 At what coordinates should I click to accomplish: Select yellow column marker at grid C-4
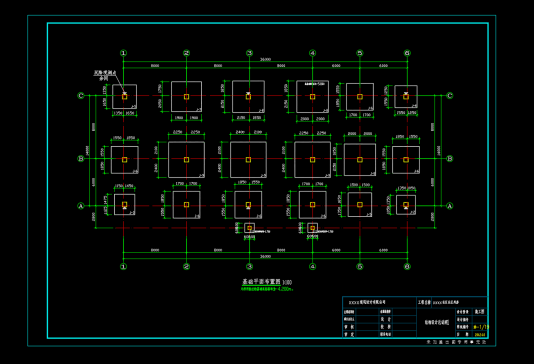[312, 97]
